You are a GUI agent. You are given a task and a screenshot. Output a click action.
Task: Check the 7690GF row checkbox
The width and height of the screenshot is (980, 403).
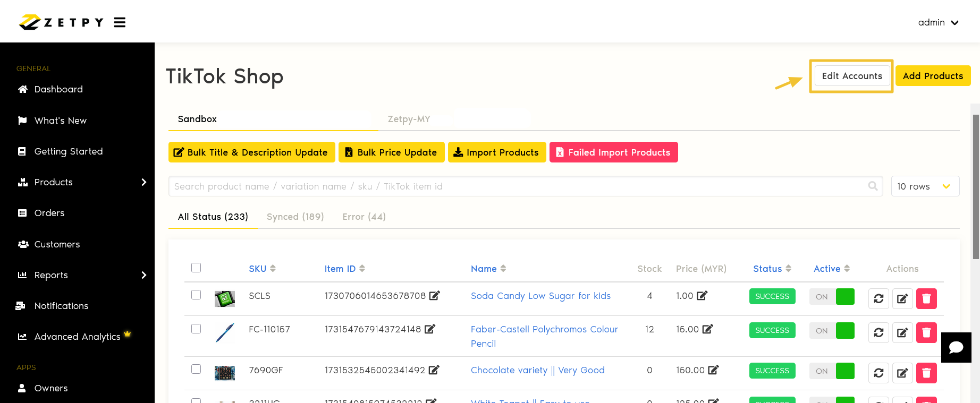(x=196, y=369)
